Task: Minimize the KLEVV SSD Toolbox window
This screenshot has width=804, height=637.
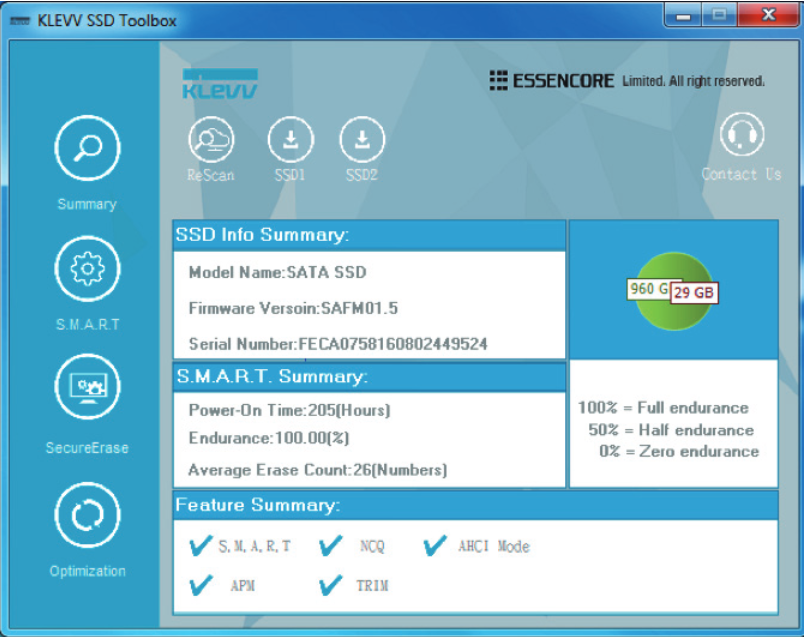Action: [x=682, y=15]
